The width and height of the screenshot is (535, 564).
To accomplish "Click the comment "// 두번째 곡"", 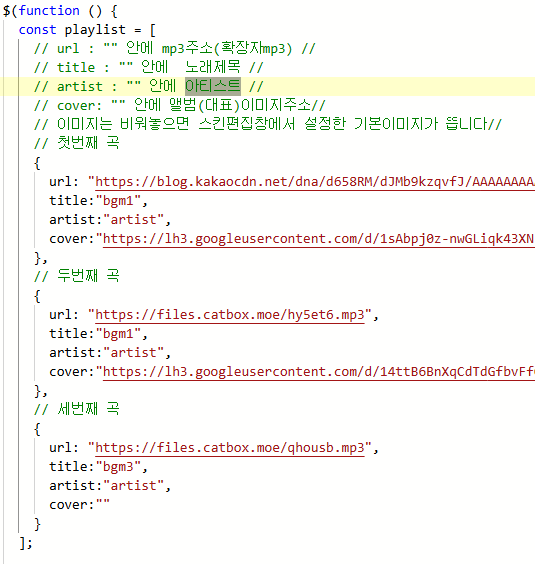I will coord(77,276).
